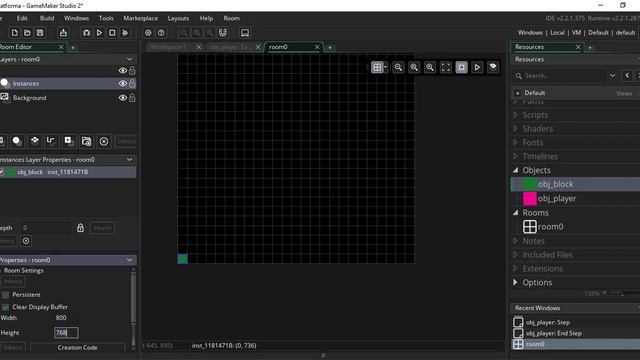The width and height of the screenshot is (640, 360).
Task: Toggle the room grid icon
Action: [x=377, y=67]
